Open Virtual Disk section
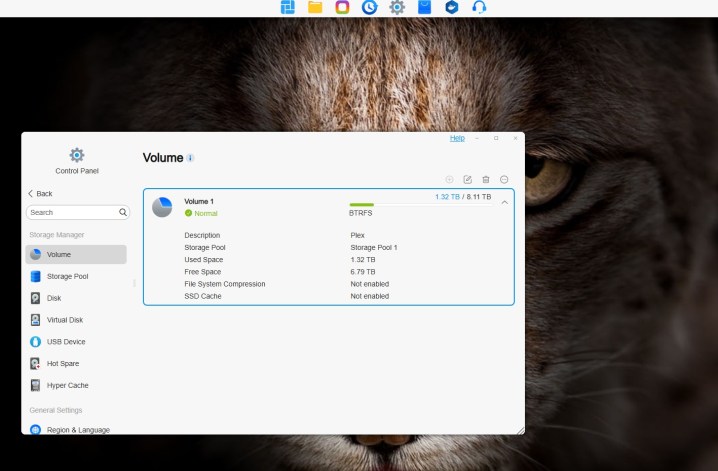The width and height of the screenshot is (718, 471). [x=65, y=320]
